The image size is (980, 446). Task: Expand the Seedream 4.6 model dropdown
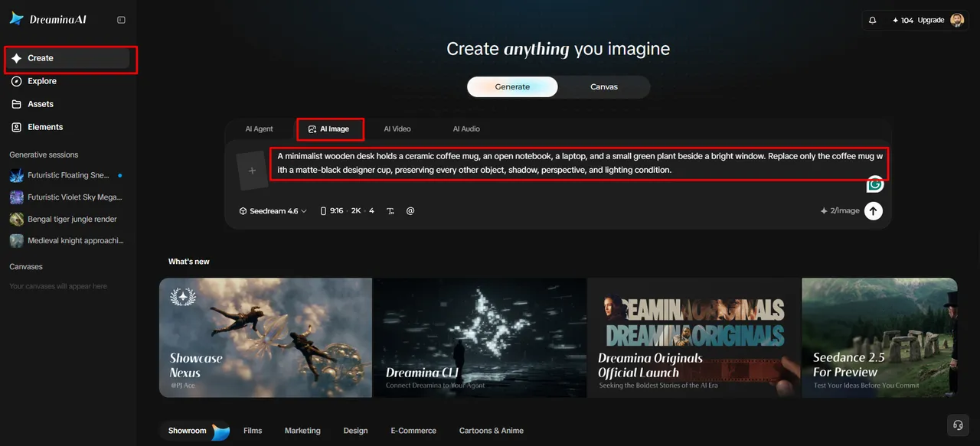click(x=273, y=211)
